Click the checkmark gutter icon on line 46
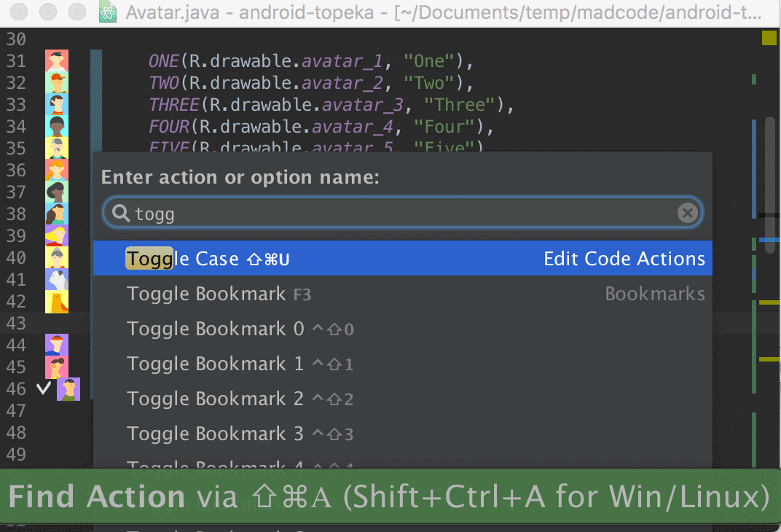Viewport: 781px width, 532px height. (44, 388)
